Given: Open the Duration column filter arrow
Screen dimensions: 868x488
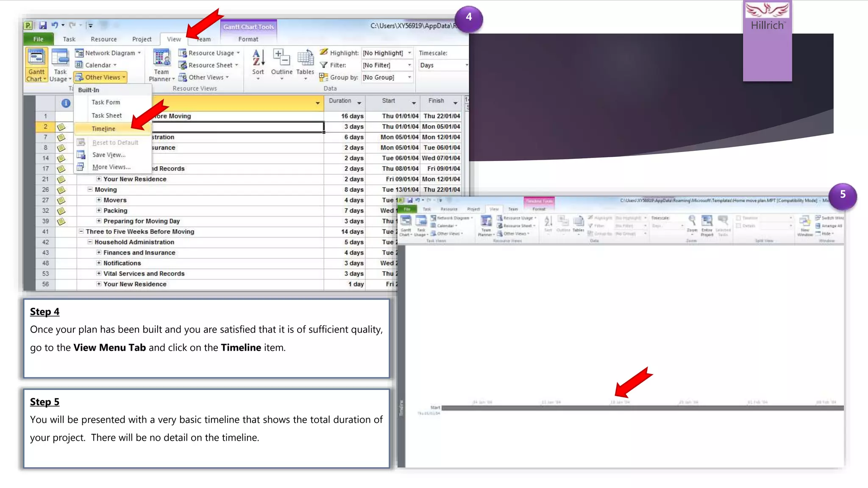Looking at the screenshot, I should (359, 103).
